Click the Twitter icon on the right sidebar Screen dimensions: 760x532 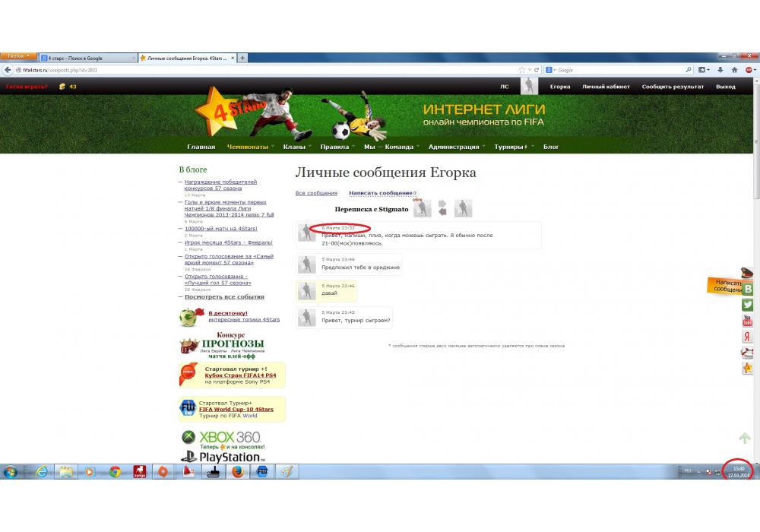click(747, 305)
